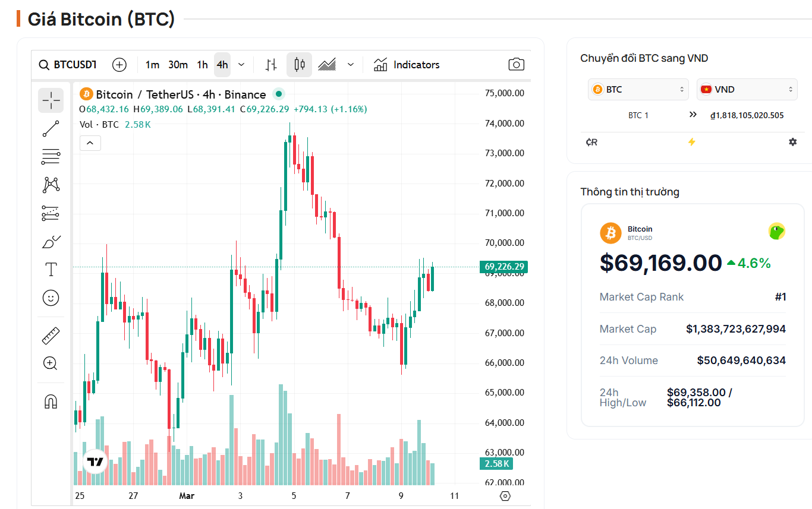Switch to the area chart style

326,64
